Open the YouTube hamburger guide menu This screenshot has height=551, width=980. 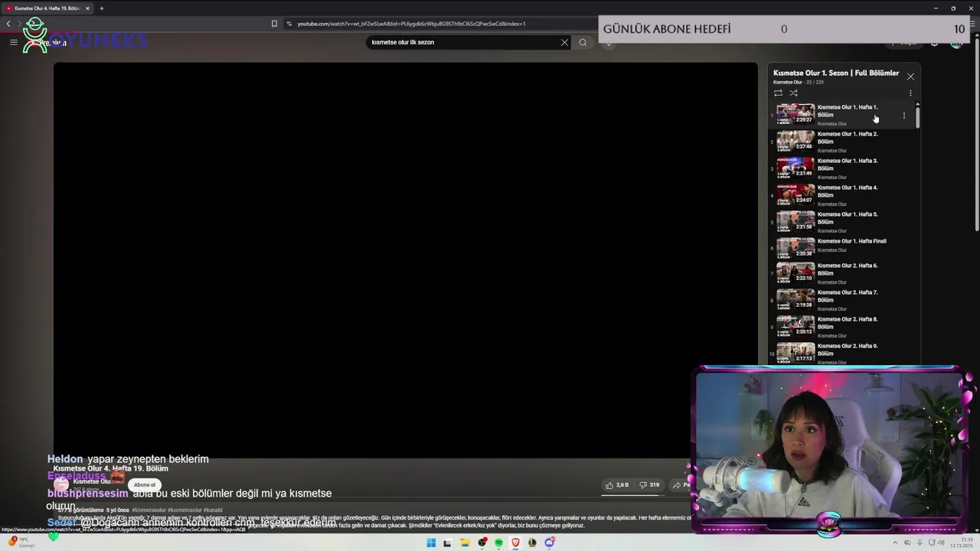tap(13, 42)
